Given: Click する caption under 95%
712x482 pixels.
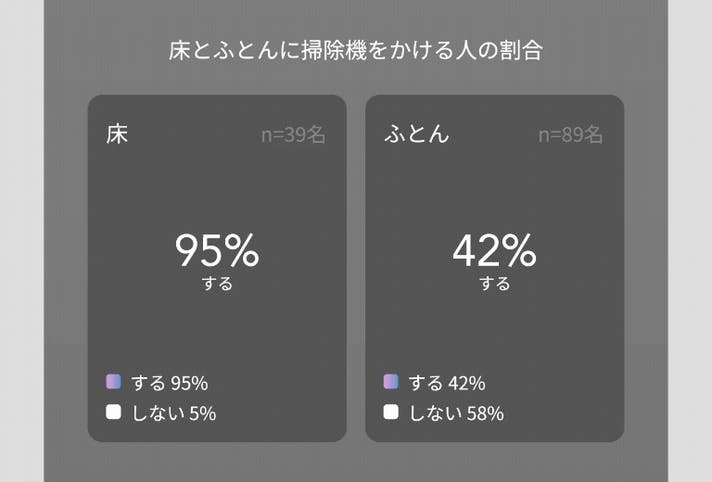Looking at the screenshot, I should [217, 283].
